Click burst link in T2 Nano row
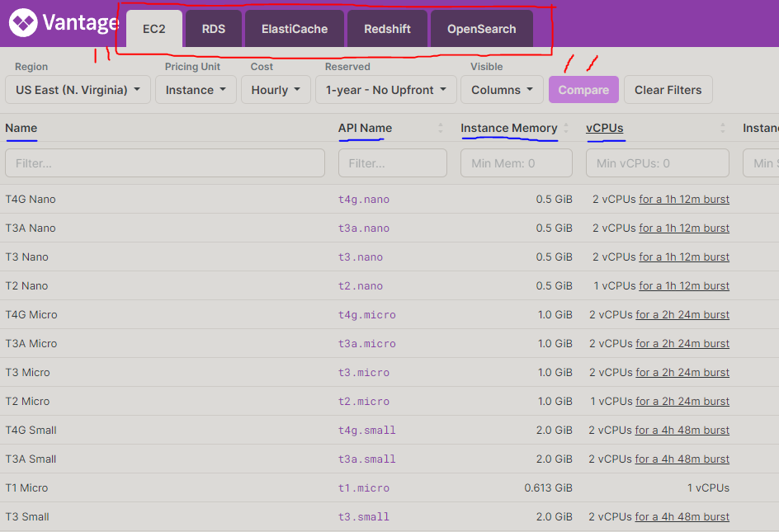779x532 pixels. point(684,285)
